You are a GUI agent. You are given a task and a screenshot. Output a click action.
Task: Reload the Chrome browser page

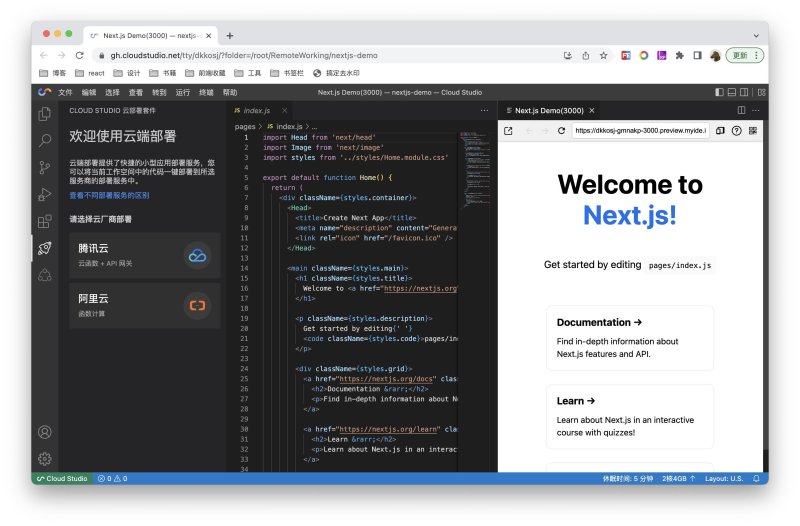(x=79, y=55)
